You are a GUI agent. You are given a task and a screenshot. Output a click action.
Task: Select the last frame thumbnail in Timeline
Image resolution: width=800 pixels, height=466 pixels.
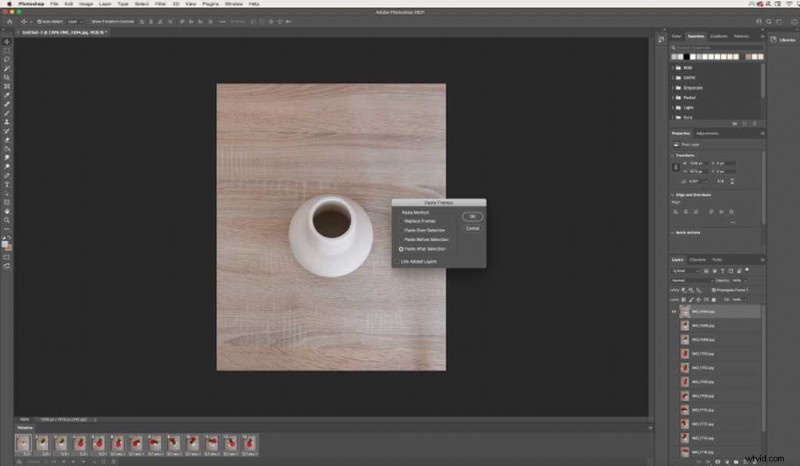click(x=249, y=444)
